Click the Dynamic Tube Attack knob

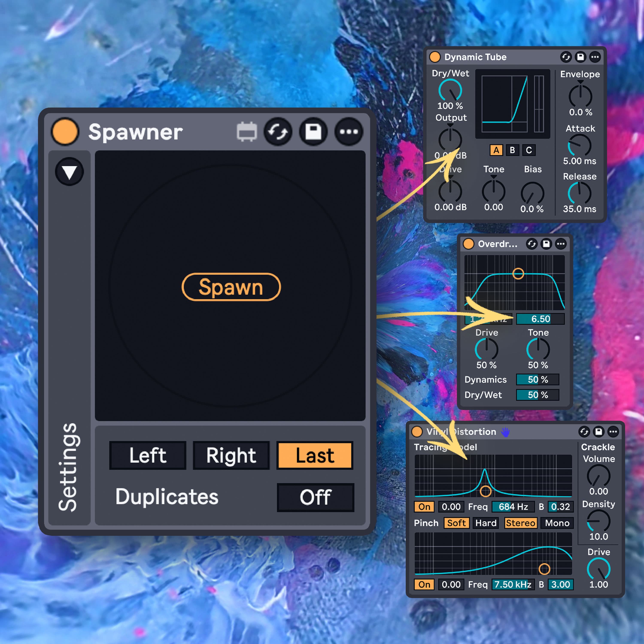pyautogui.click(x=580, y=145)
